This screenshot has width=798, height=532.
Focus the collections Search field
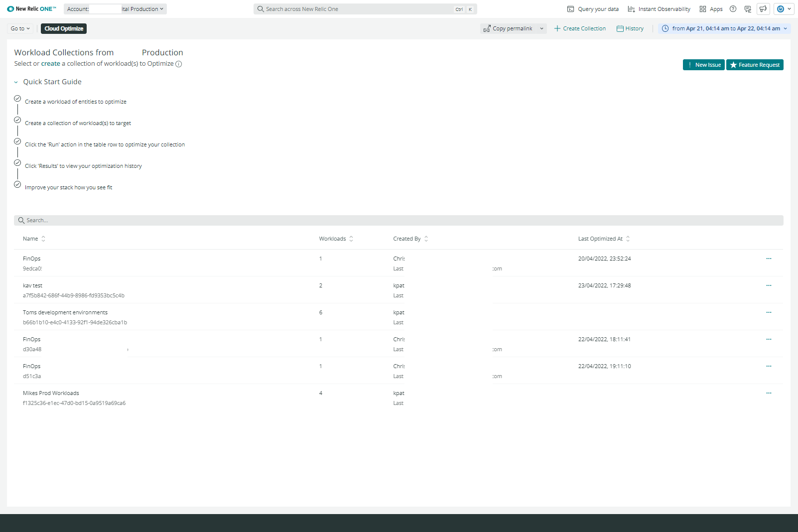click(x=399, y=220)
